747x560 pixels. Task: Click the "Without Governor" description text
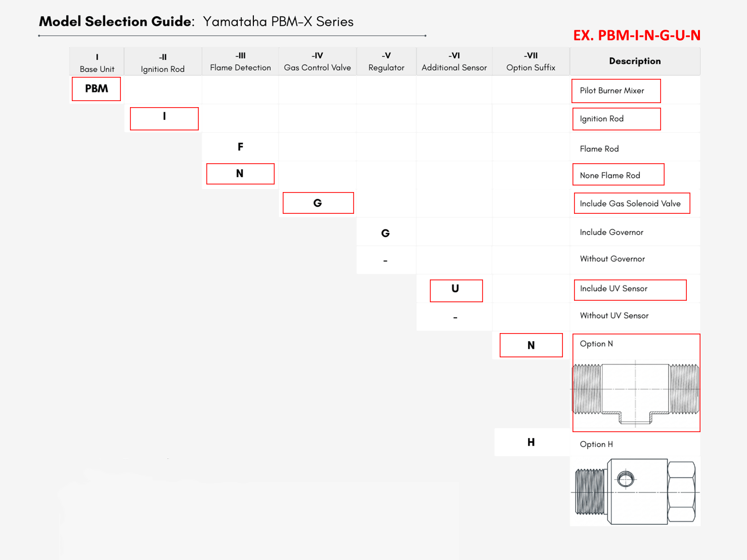pyautogui.click(x=612, y=259)
